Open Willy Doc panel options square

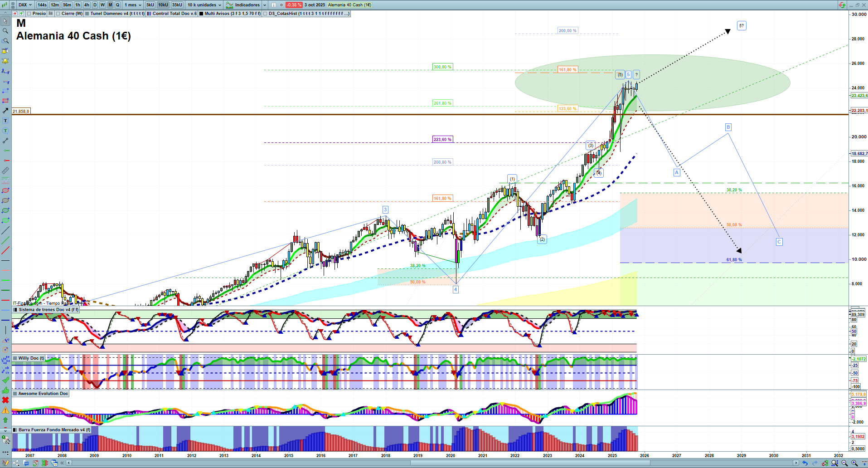[15, 358]
